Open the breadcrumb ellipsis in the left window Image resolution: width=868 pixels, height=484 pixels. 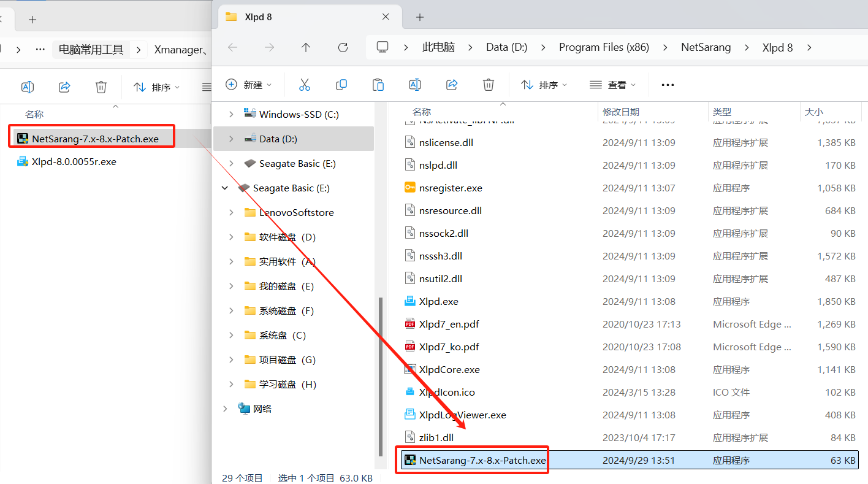pyautogui.click(x=40, y=50)
